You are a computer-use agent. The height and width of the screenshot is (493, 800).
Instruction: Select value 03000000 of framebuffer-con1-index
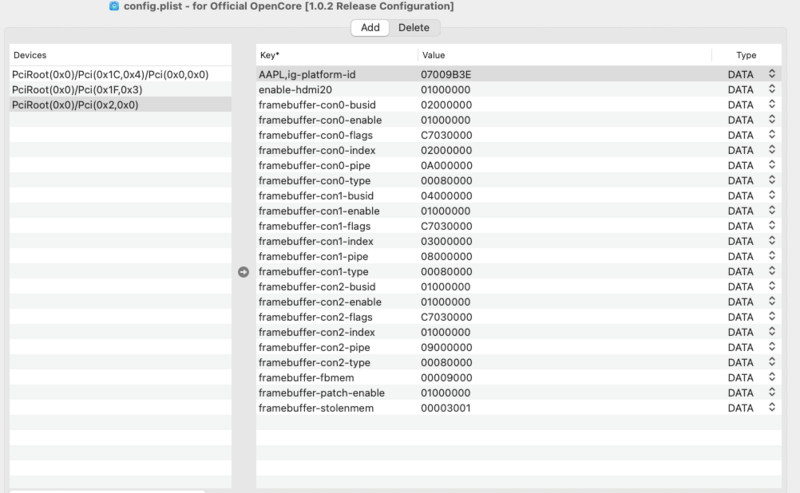(446, 241)
